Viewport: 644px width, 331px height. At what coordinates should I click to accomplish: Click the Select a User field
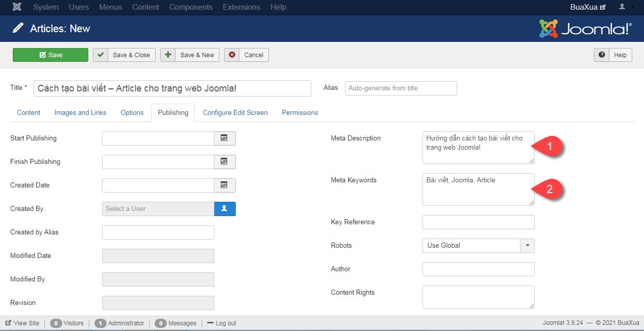158,209
